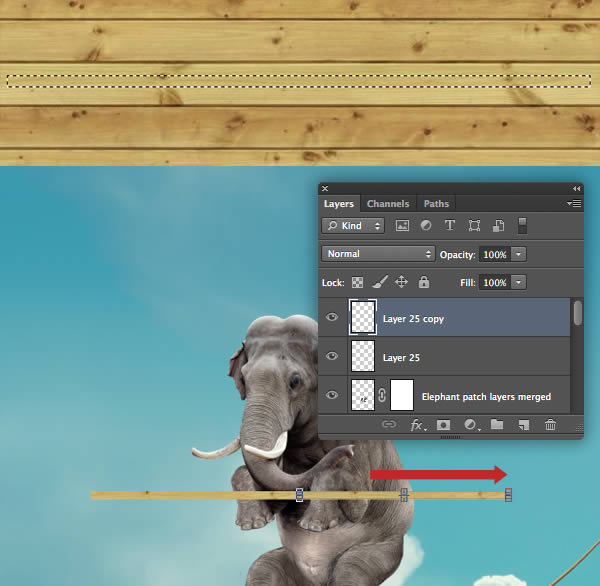
Task: Close the Layers panel with the X
Action: point(325,188)
